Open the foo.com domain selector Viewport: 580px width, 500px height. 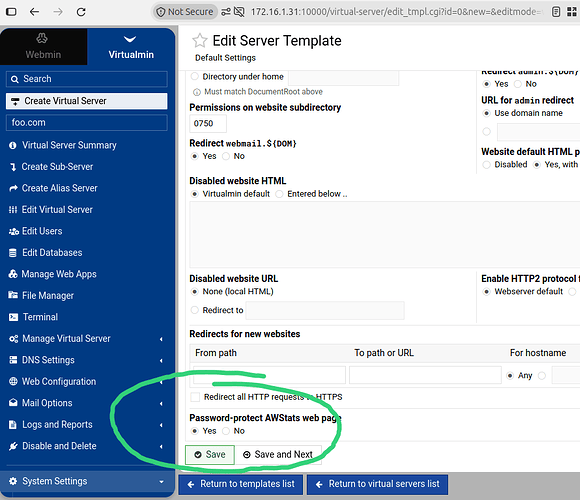(87, 123)
